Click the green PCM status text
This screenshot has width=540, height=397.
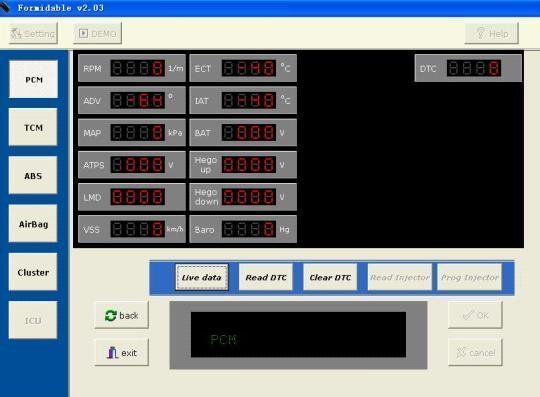coord(223,339)
